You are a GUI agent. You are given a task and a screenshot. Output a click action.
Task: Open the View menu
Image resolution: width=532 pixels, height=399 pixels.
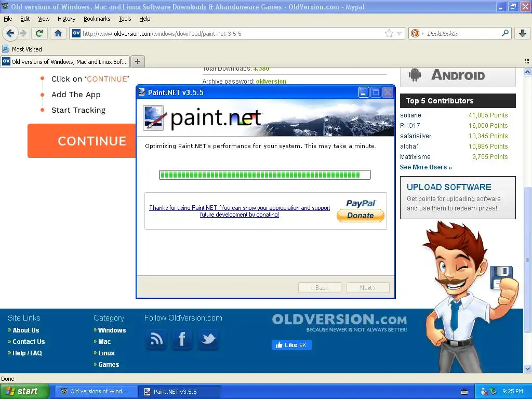(44, 19)
